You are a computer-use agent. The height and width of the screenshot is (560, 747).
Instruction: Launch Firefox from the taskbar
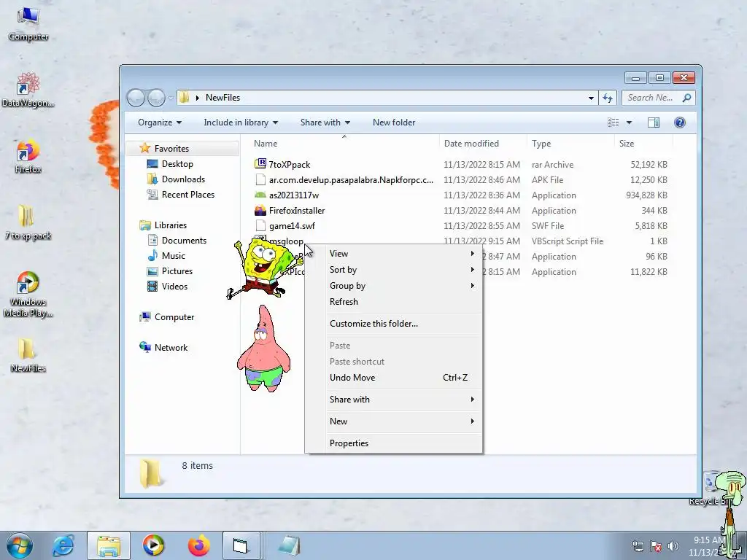click(x=199, y=545)
